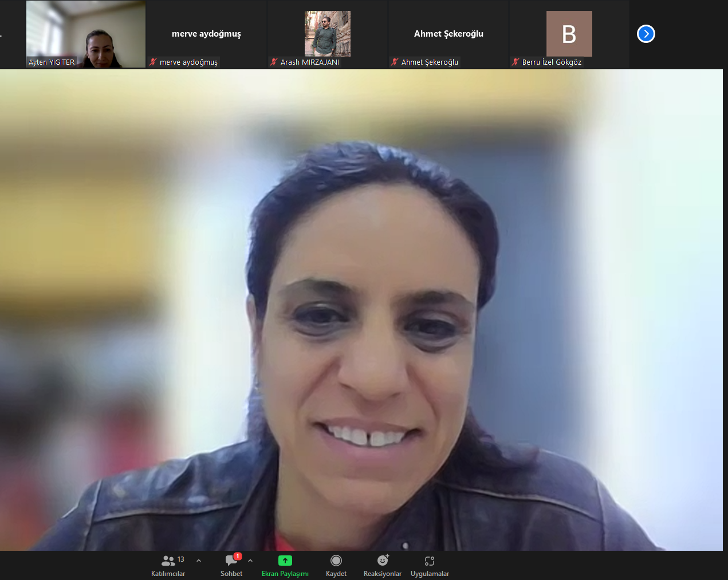The image size is (728, 580).
Task: Click muted mic icon of Berru İzel Gökgöz
Action: coord(515,62)
